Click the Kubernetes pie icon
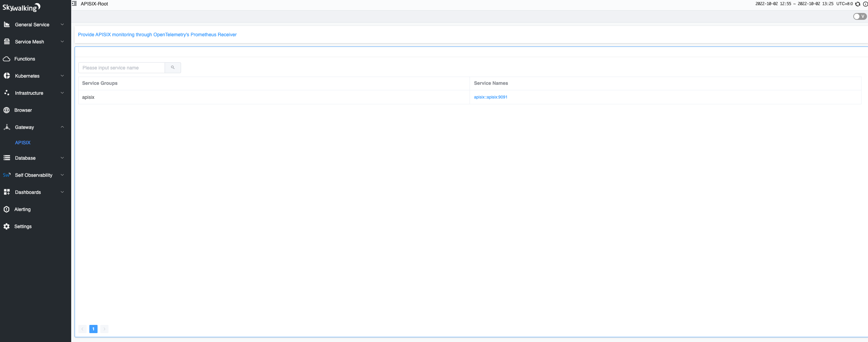 [7, 76]
